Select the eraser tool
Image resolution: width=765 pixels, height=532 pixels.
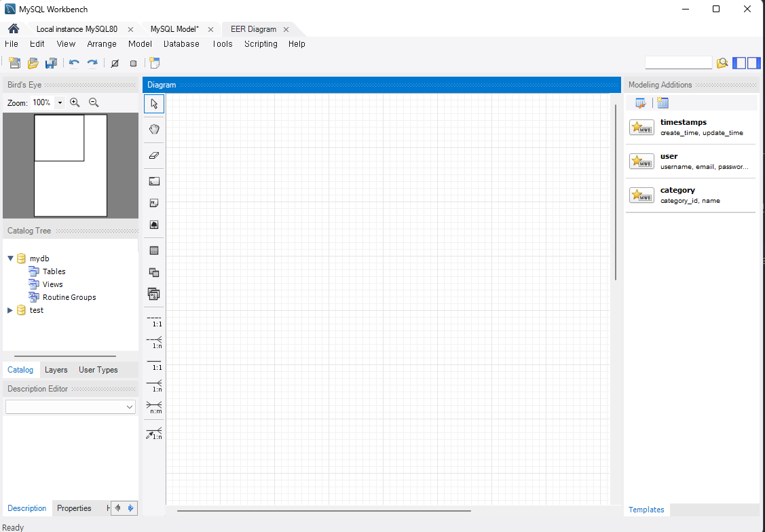click(154, 155)
